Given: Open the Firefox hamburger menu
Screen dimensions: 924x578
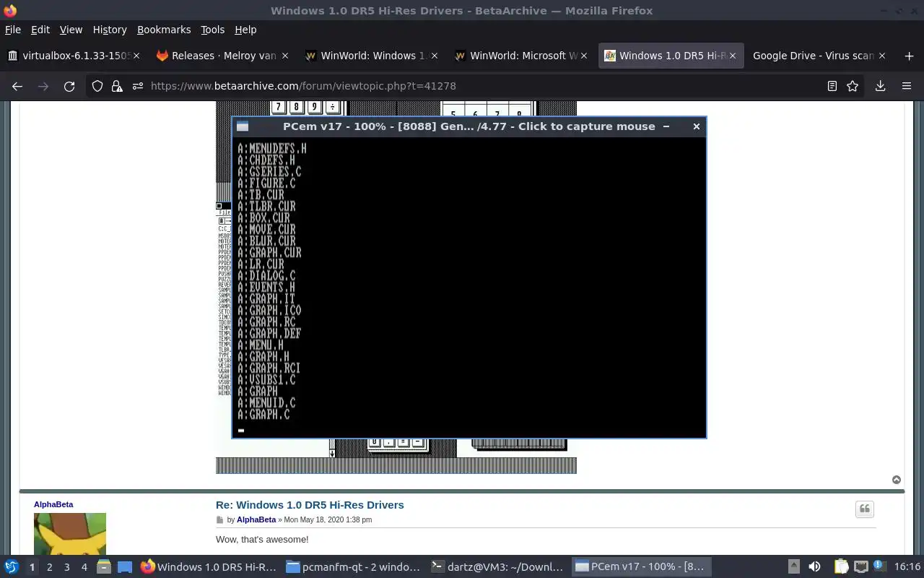Looking at the screenshot, I should (x=907, y=86).
